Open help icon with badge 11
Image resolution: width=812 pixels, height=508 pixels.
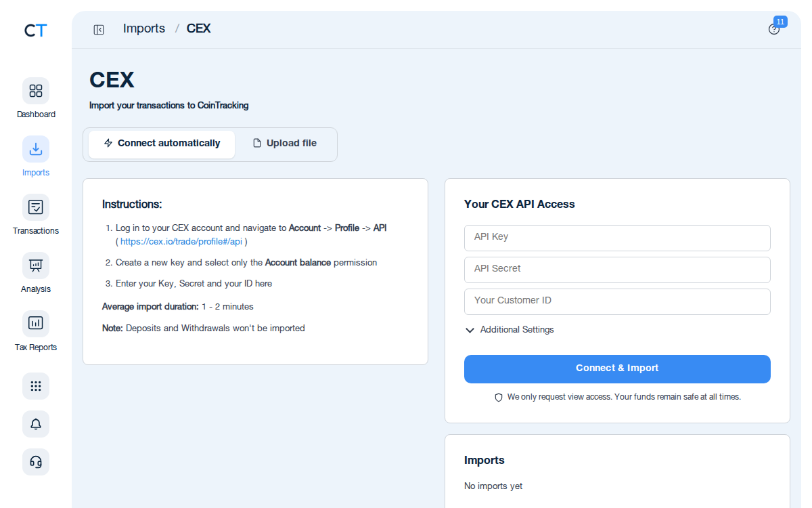(x=774, y=29)
